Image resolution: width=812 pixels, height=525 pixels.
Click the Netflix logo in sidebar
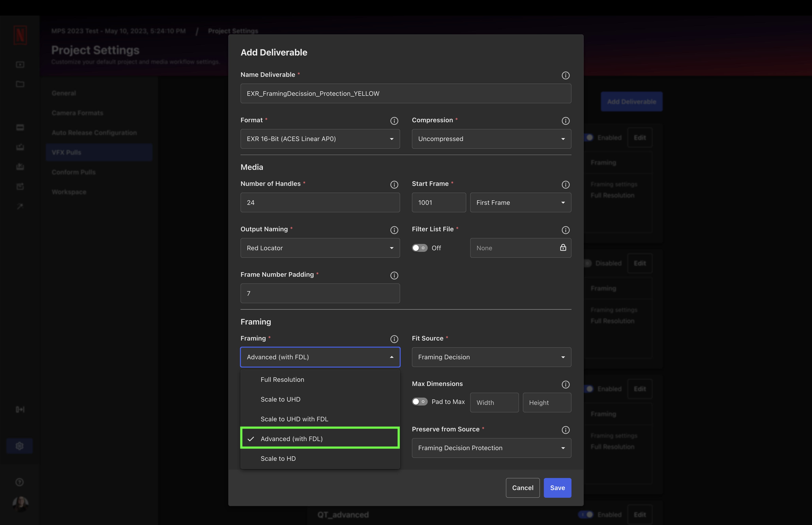coord(20,35)
